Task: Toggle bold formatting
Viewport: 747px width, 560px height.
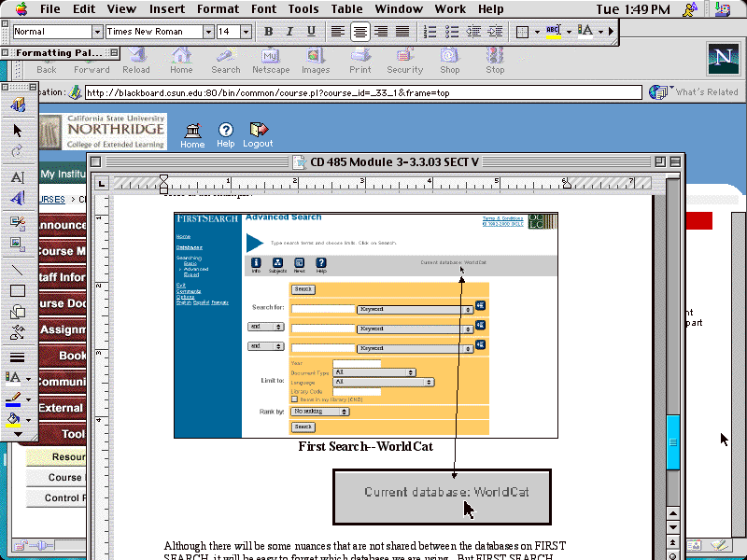Action: coord(268,32)
